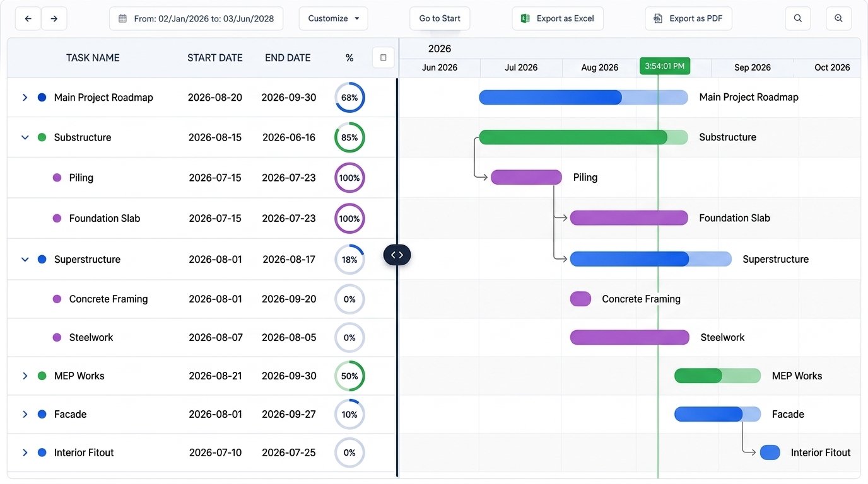
Task: Click end date 2026-09-27 for Facade
Action: pos(289,415)
